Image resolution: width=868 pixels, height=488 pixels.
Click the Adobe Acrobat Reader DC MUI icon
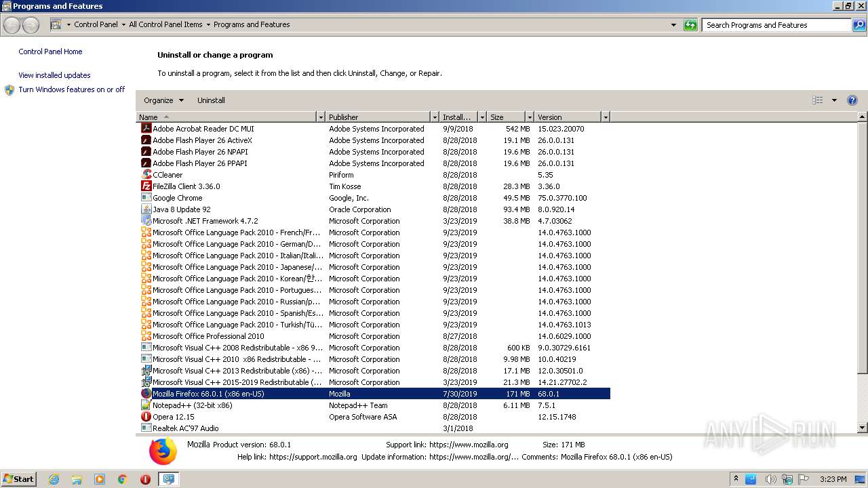pos(146,129)
